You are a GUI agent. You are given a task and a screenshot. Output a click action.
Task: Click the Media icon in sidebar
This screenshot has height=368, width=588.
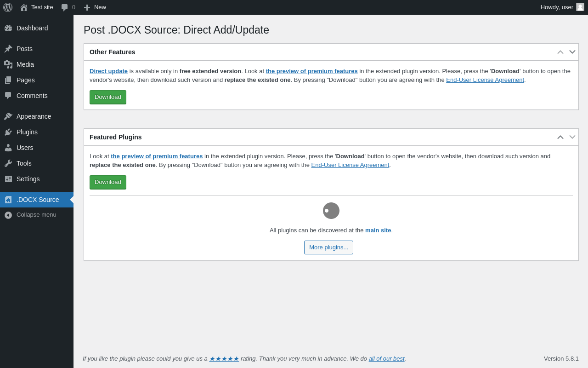(x=8, y=64)
